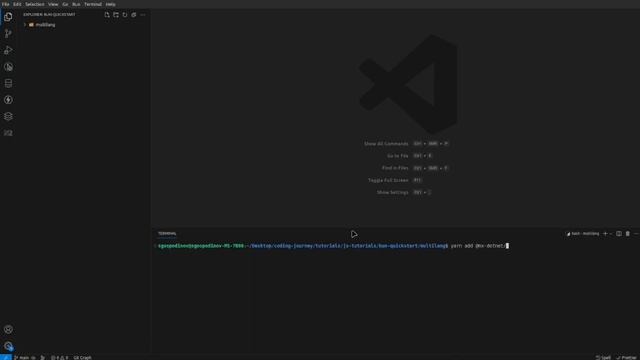Collapse all folders in Explorer
Image resolution: width=640 pixels, height=360 pixels.
coord(133,15)
